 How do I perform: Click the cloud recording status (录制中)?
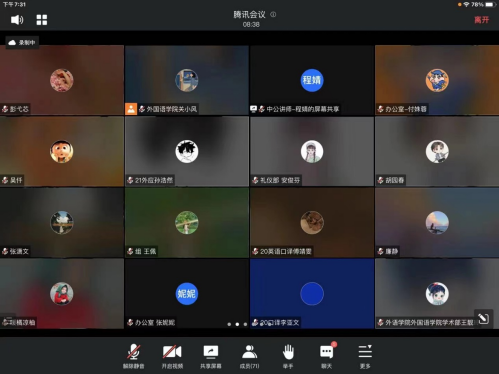[x=22, y=42]
